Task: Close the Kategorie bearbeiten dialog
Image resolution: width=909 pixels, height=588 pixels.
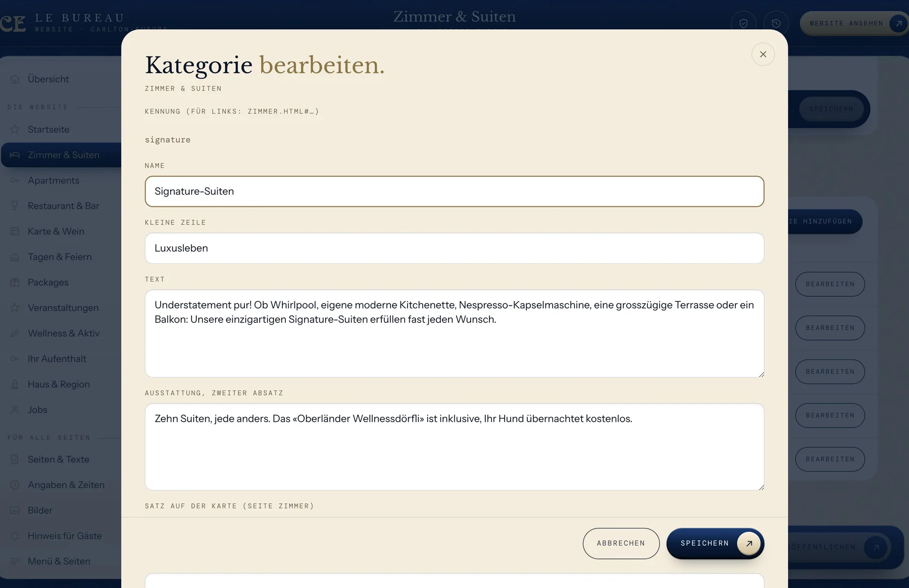Action: point(763,54)
